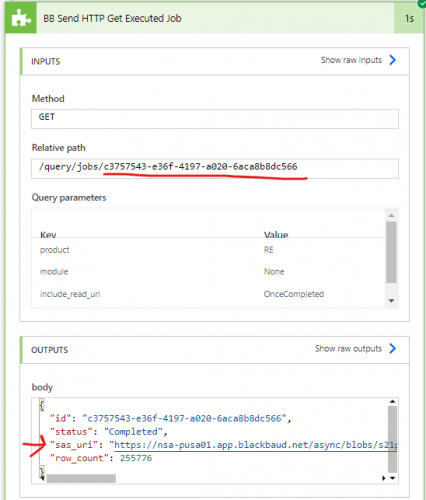Click the 1s duration badge
This screenshot has width=426, height=500.
(410, 18)
